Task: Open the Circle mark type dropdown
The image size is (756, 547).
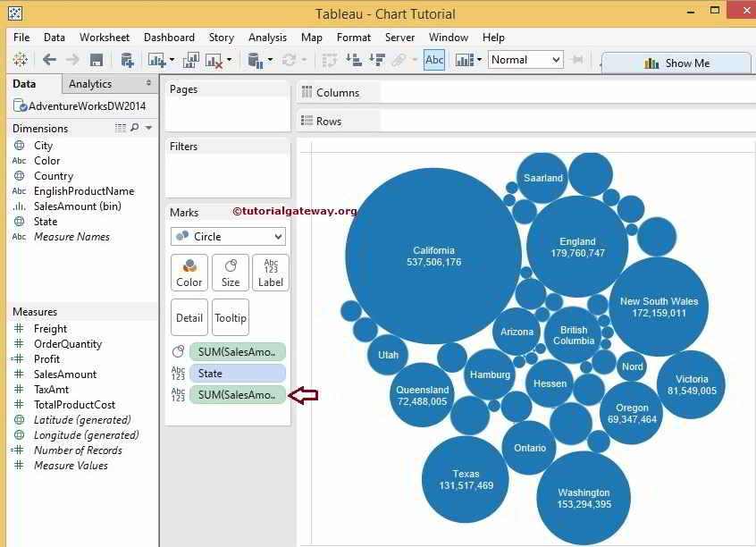Action: 228,237
